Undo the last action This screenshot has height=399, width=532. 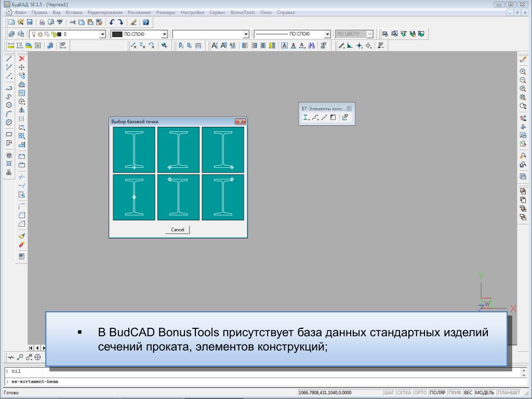click(112, 22)
